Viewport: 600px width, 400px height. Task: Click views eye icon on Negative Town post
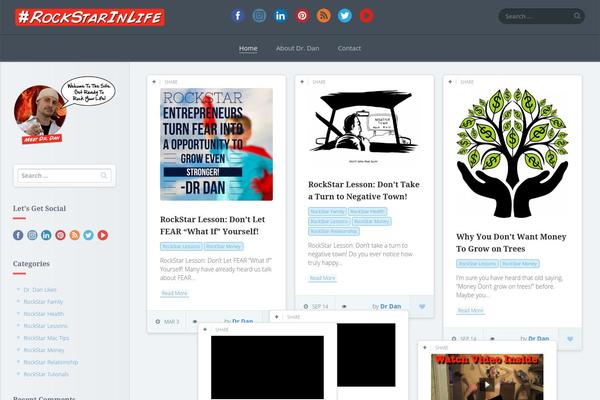coord(344,307)
